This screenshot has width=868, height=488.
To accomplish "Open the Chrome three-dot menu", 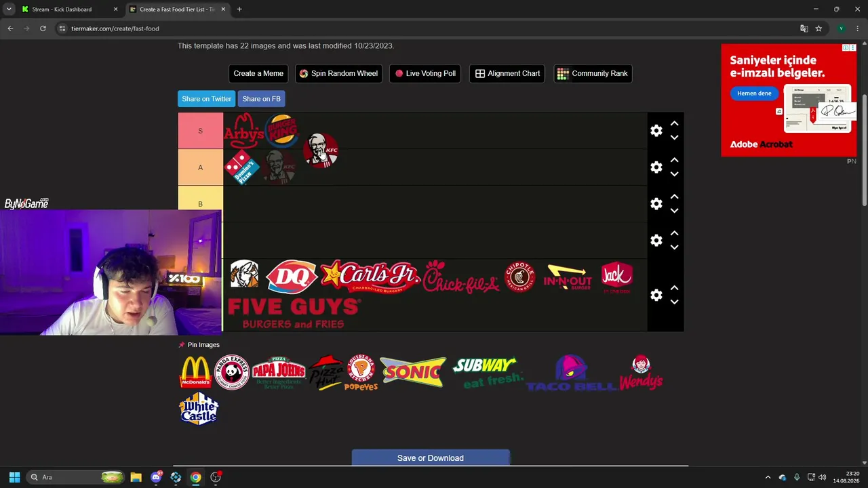I will click(858, 28).
